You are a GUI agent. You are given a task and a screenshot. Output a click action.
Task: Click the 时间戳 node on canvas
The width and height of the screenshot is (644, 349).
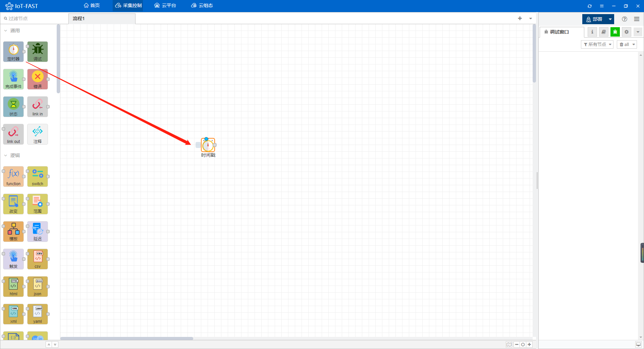coord(208,145)
